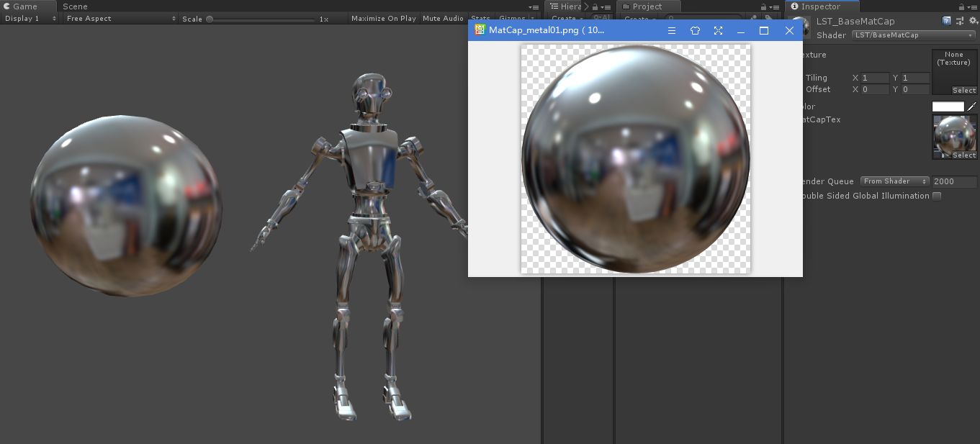Image resolution: width=980 pixels, height=444 pixels.
Task: Open the Render Queue From Shader dropdown
Action: click(894, 181)
